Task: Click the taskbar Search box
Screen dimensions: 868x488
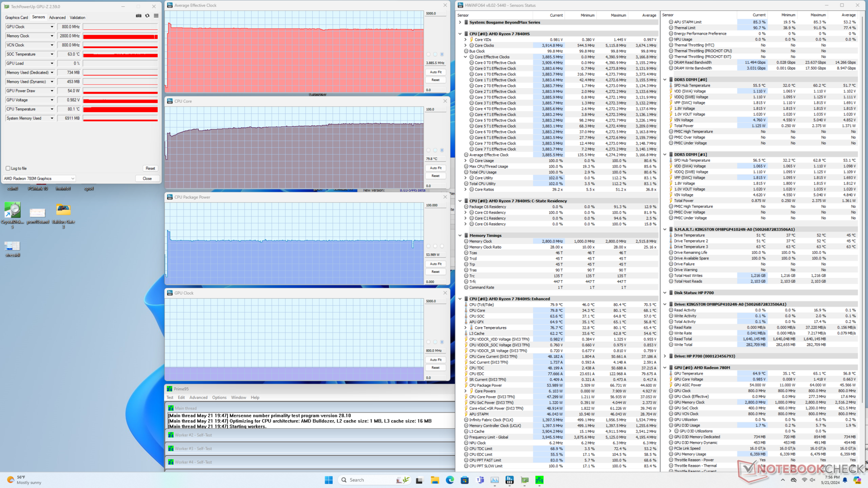Action: coord(357,480)
